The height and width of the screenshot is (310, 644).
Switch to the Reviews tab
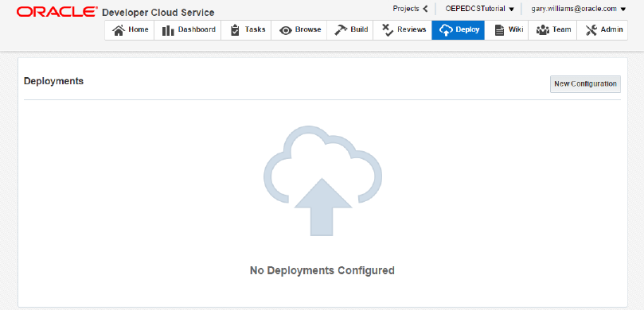[x=403, y=30]
